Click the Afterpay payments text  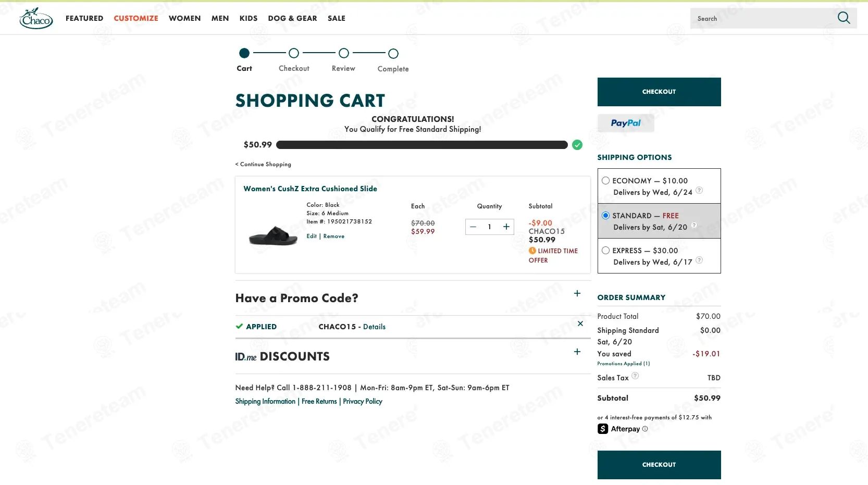point(654,417)
